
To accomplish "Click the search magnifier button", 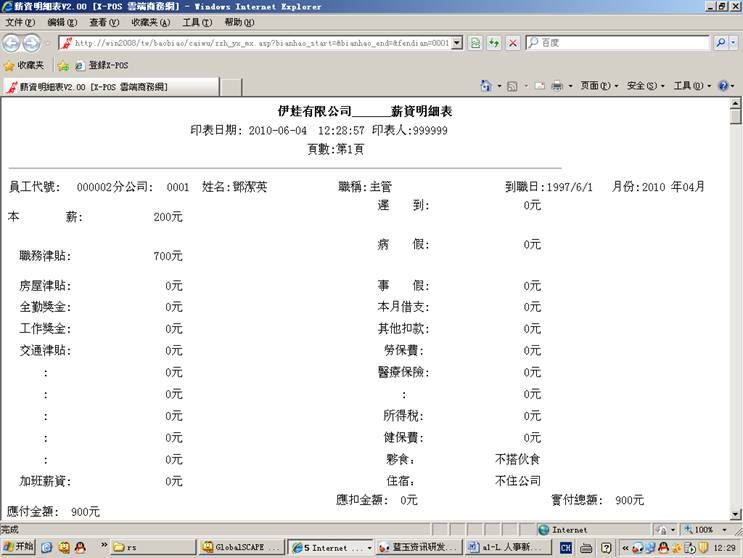I will 720,43.
